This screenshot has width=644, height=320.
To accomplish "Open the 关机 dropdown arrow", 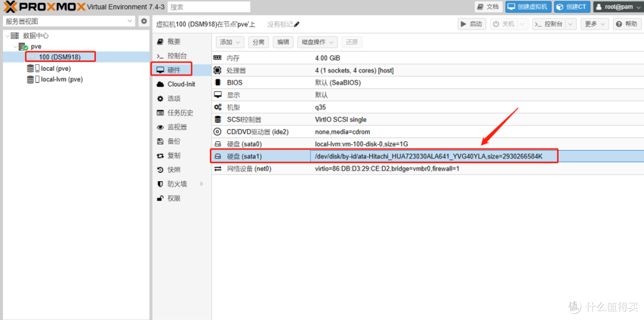I will click(523, 24).
